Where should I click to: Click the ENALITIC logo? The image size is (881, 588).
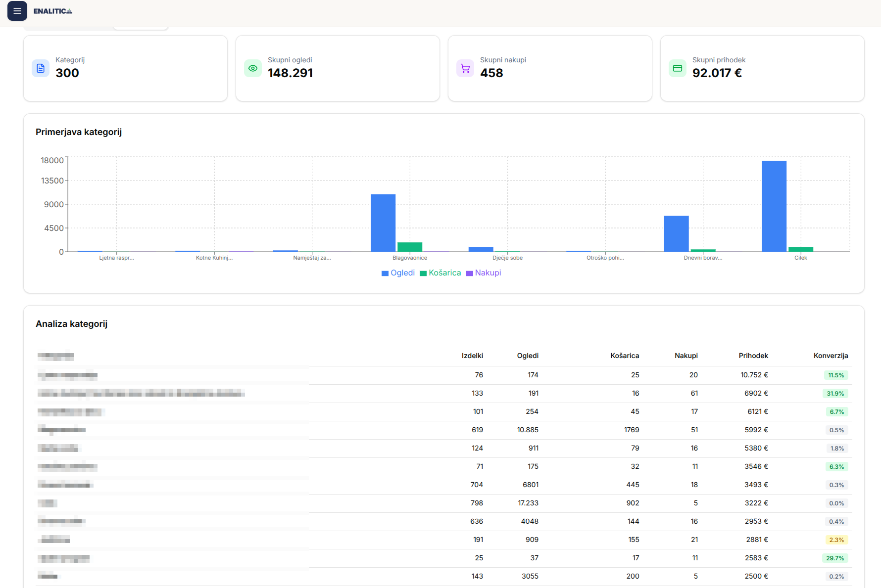[52, 11]
